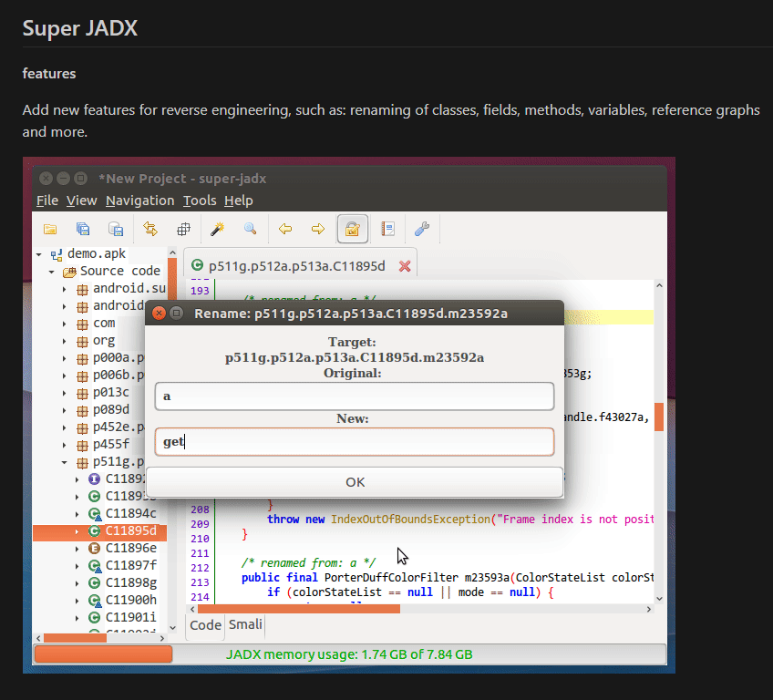Open the View menu
The height and width of the screenshot is (700, 773).
[82, 201]
